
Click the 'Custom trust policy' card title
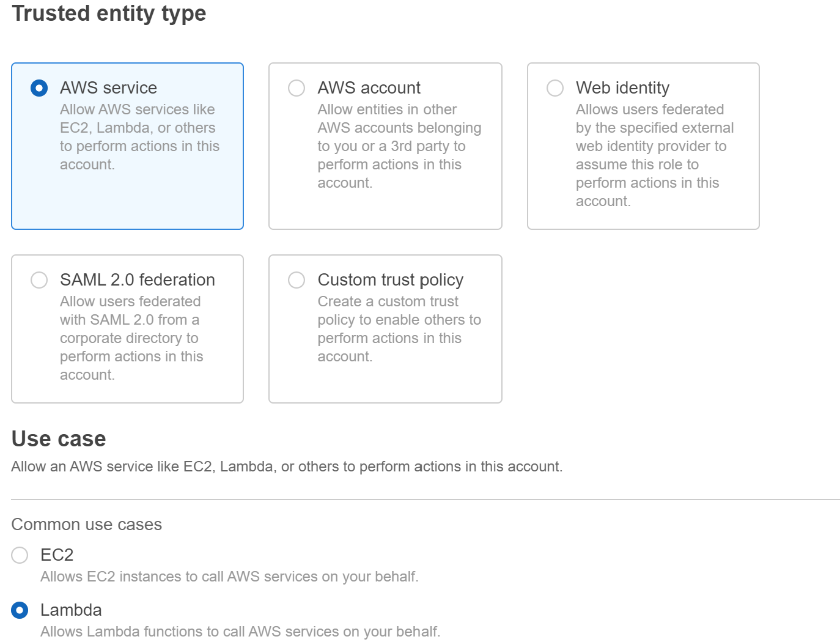[x=390, y=280]
